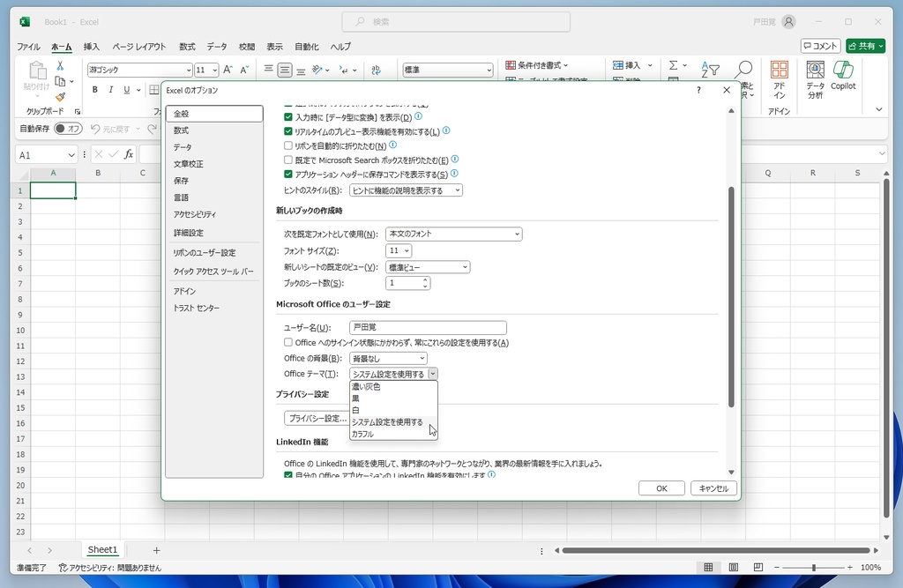Click the Copy icon in clipboard group
This screenshot has height=588, width=903.
click(60, 81)
